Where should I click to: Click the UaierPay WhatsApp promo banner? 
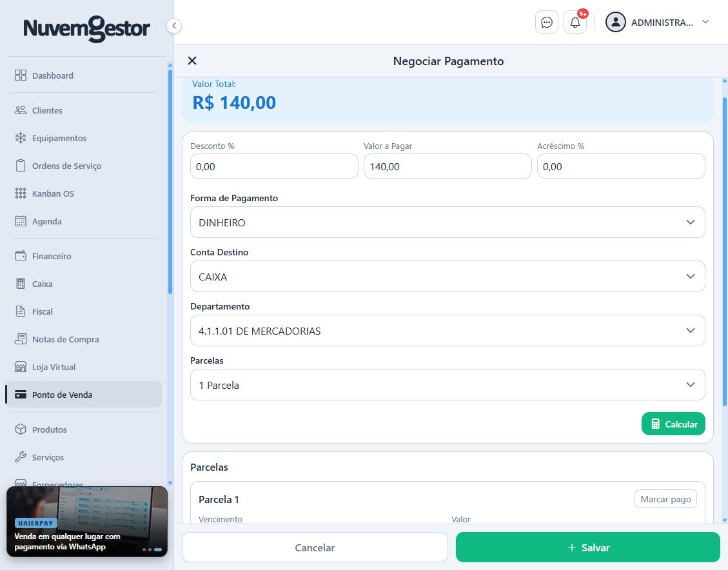[87, 521]
